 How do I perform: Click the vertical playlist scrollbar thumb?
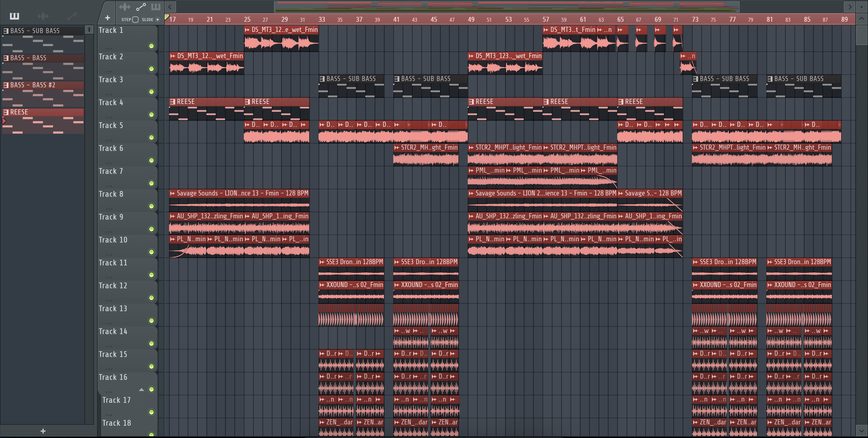pyautogui.click(x=861, y=35)
